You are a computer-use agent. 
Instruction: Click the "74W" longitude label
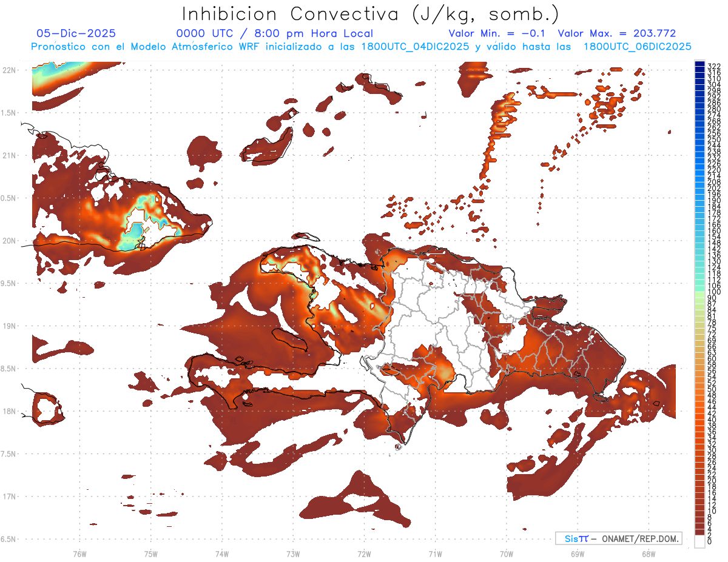click(x=222, y=554)
